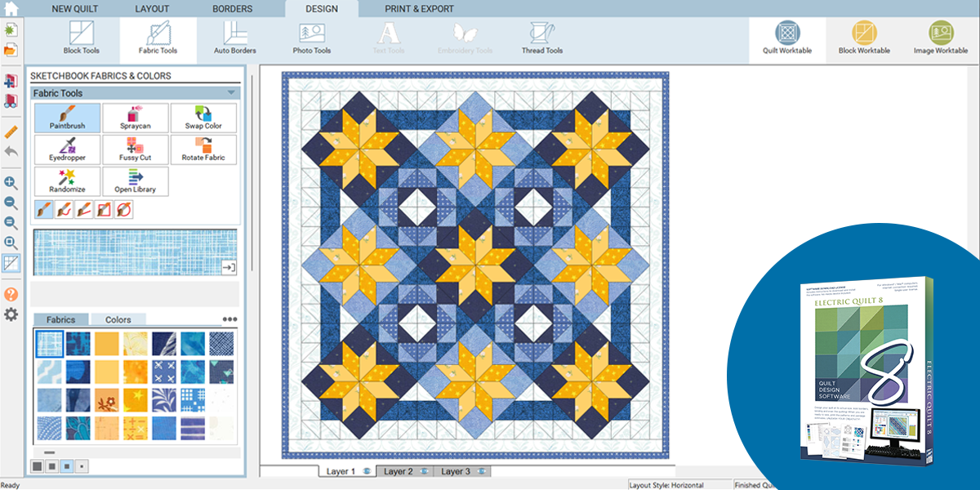Image resolution: width=980 pixels, height=490 pixels.
Task: Open the BORDERS ribbon tab
Action: (x=232, y=8)
